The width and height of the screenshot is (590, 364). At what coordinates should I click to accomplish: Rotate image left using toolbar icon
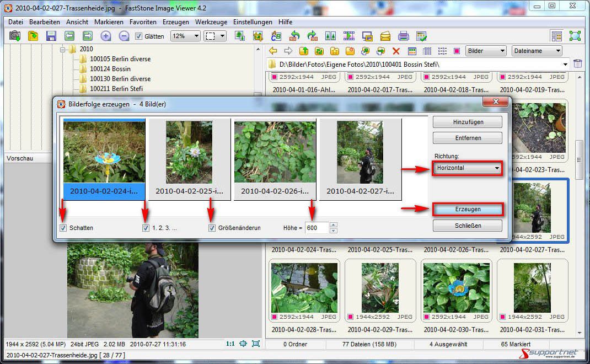pos(294,36)
